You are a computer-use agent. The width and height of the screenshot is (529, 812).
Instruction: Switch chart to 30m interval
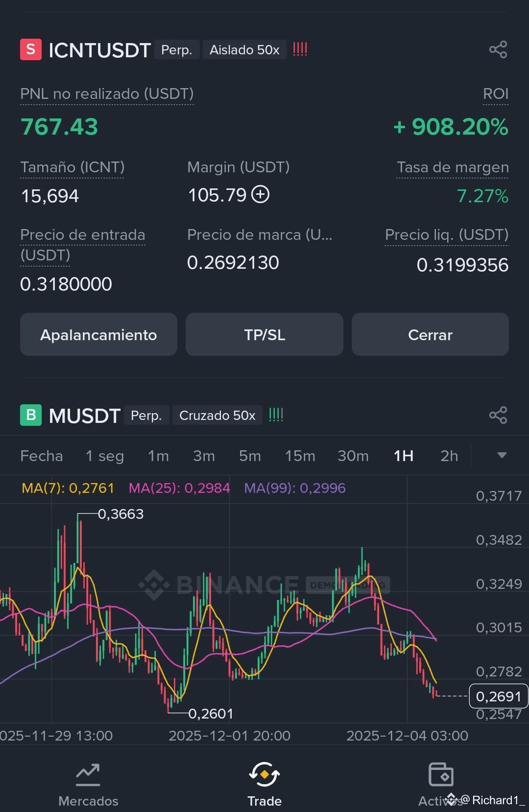353,456
